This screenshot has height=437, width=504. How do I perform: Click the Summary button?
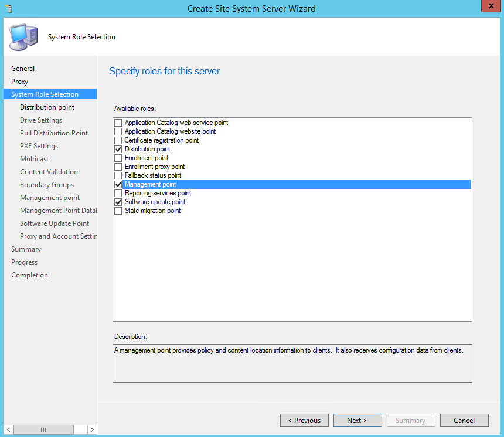click(x=411, y=420)
